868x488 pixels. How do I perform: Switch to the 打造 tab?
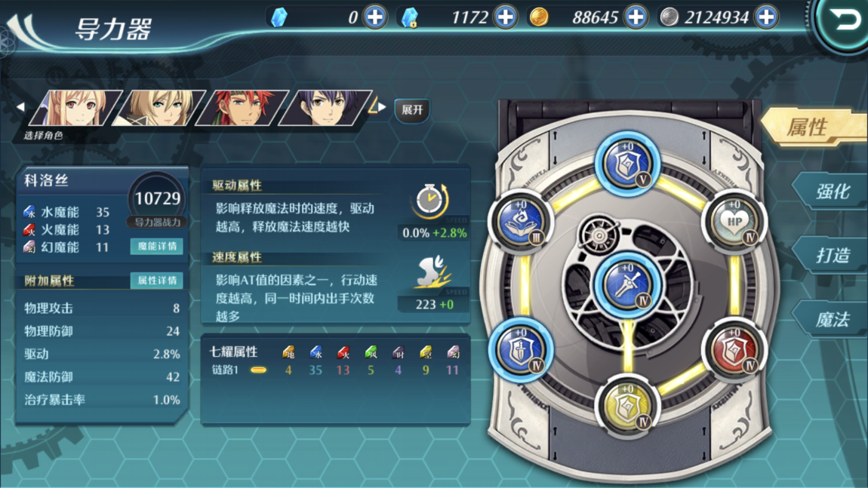coord(832,255)
